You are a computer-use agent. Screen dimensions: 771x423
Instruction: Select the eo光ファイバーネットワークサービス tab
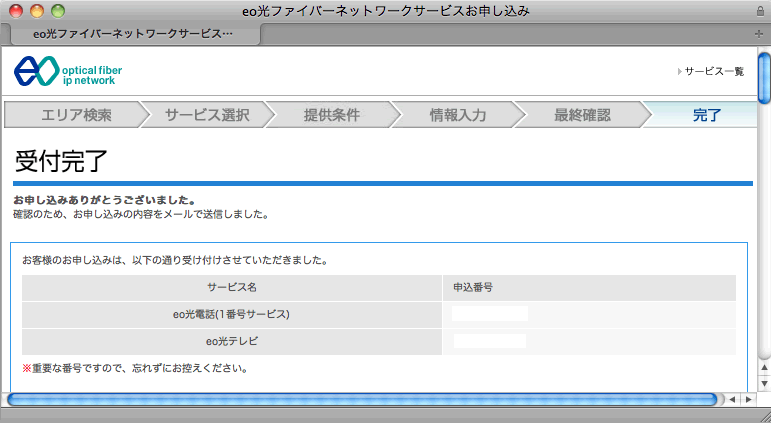[x=133, y=34]
